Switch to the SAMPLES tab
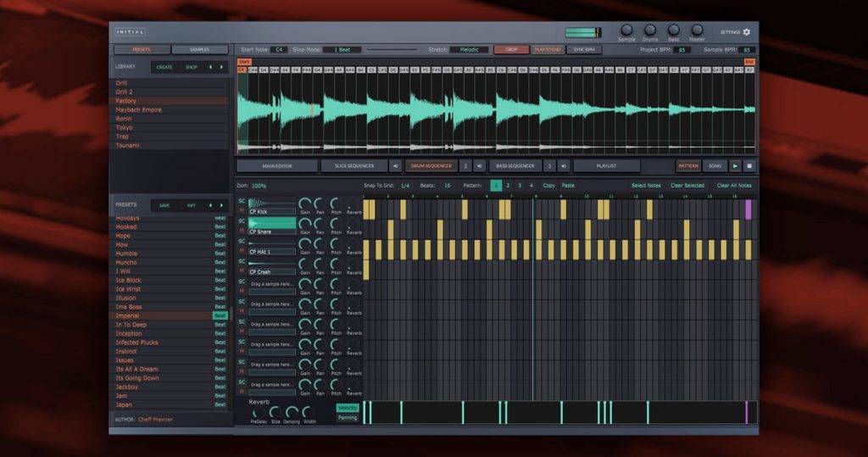Viewport: 868px width, 457px height. [x=200, y=50]
